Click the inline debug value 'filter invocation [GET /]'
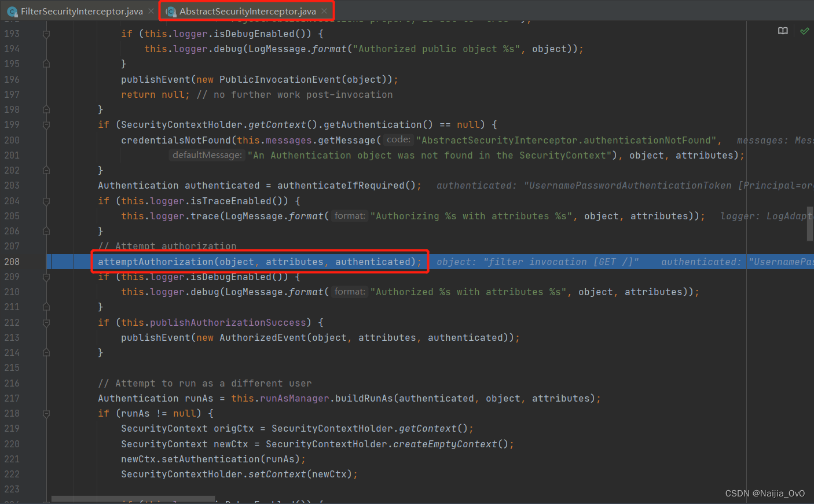The image size is (814, 504). (562, 262)
